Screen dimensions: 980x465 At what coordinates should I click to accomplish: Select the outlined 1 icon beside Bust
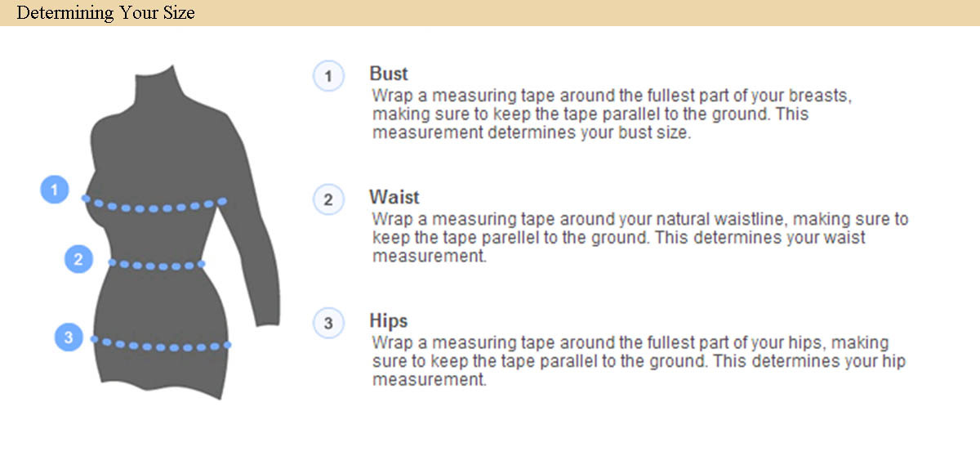coord(328,78)
